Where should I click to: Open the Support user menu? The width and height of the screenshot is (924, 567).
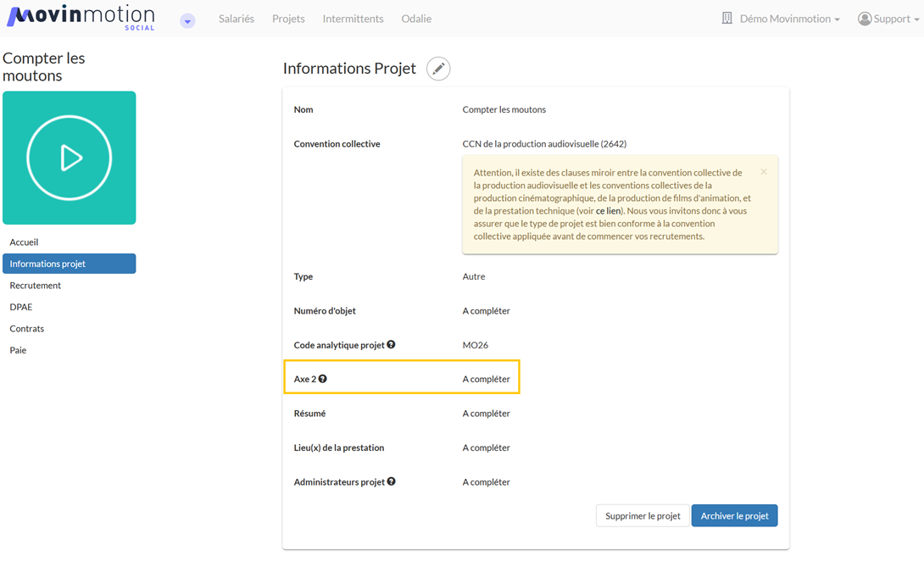[888, 19]
